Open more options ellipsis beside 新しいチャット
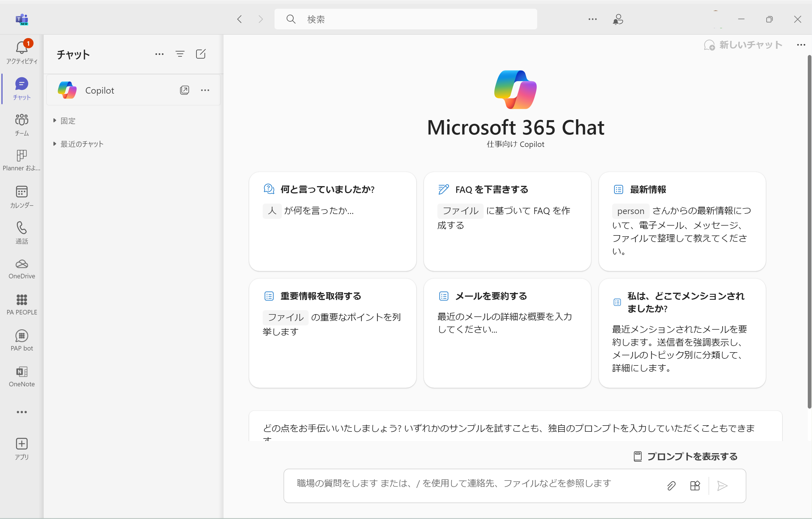 pyautogui.click(x=801, y=45)
